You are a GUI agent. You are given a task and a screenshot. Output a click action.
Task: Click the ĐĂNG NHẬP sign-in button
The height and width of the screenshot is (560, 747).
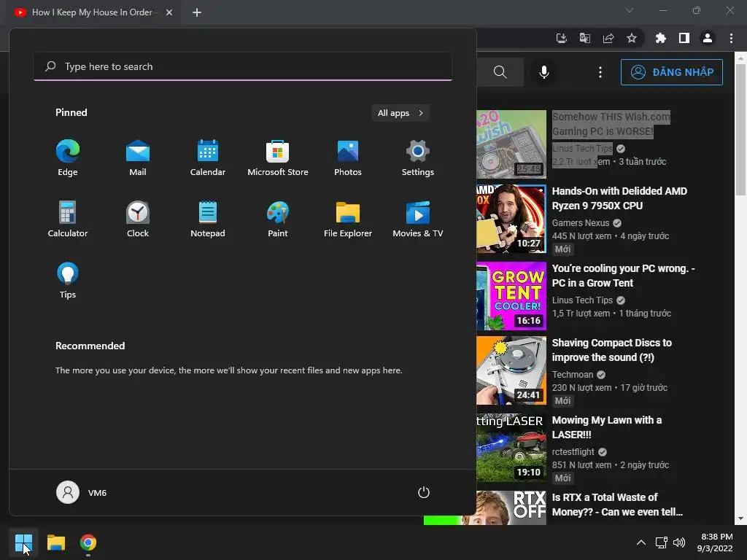(x=672, y=72)
